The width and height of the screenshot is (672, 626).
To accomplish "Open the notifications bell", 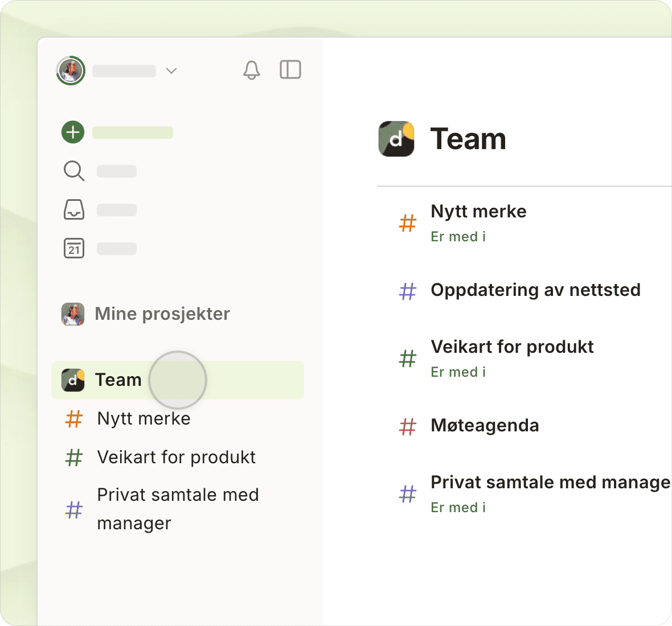I will [x=251, y=70].
